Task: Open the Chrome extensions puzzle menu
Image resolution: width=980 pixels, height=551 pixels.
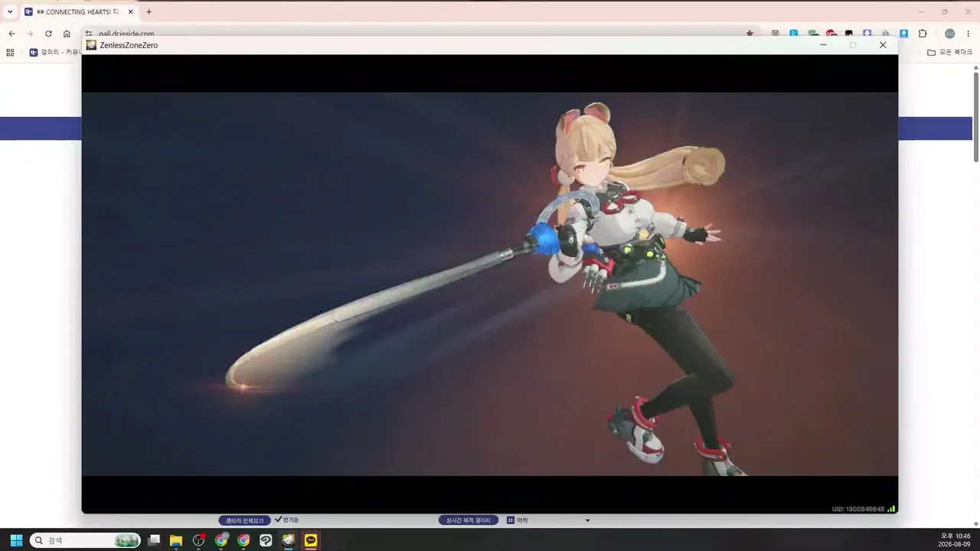Action: 923,34
